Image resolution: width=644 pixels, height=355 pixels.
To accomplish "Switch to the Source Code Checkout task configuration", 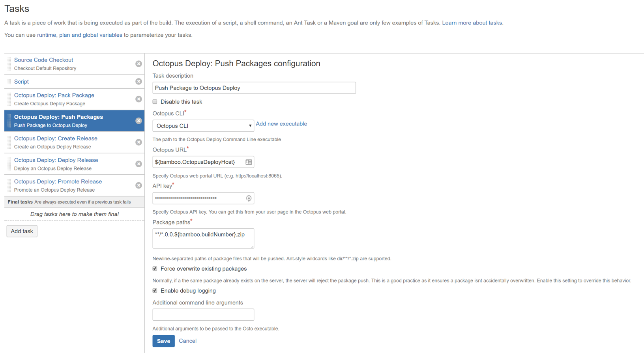I will 43,60.
